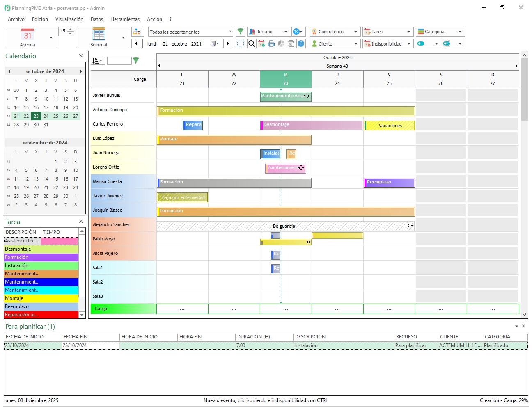Expand the Semanal view dropdown arrow
This screenshot has height=407, width=532.
124,37
